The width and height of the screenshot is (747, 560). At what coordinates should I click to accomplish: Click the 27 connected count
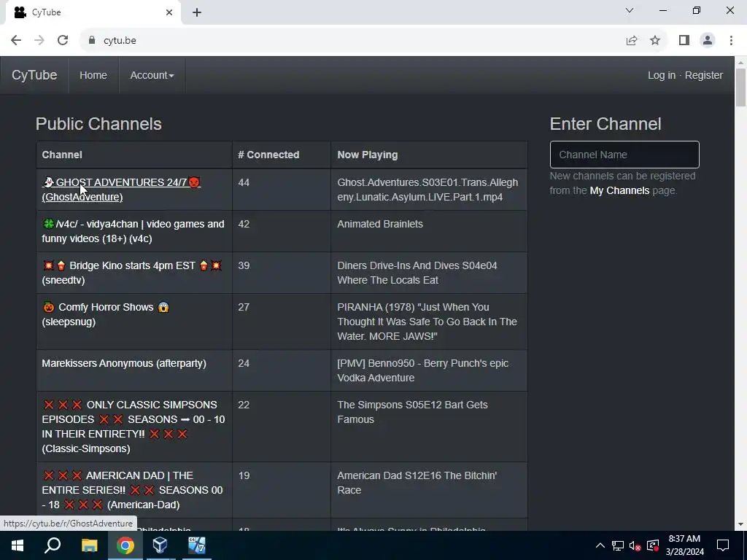click(x=244, y=307)
